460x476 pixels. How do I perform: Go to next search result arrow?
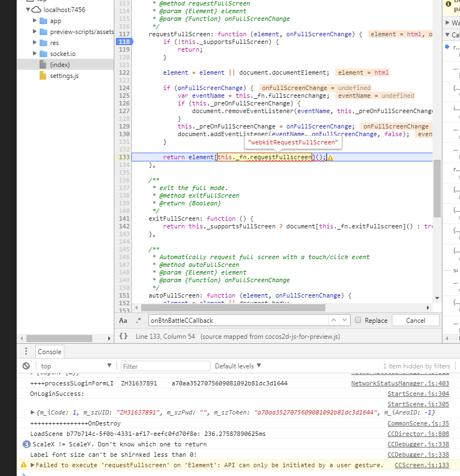click(345, 320)
